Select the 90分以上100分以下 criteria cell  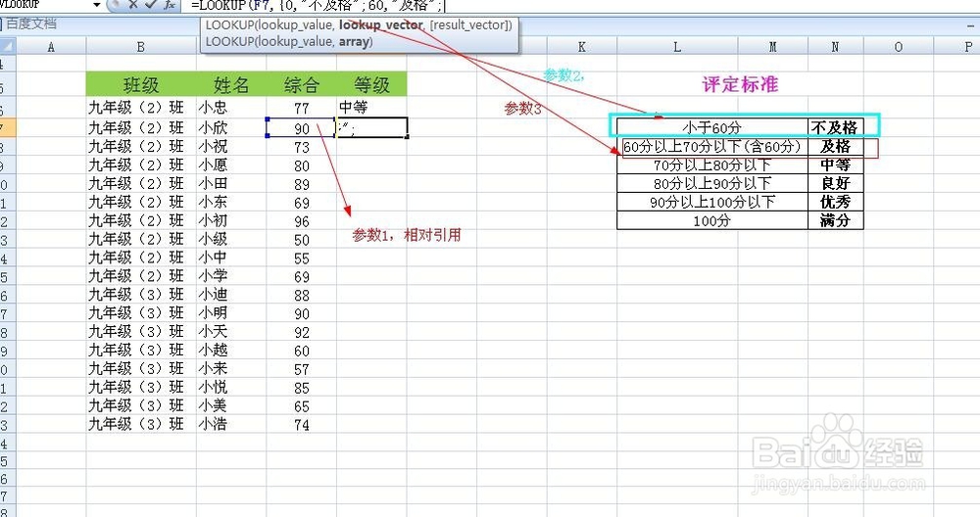pos(712,202)
